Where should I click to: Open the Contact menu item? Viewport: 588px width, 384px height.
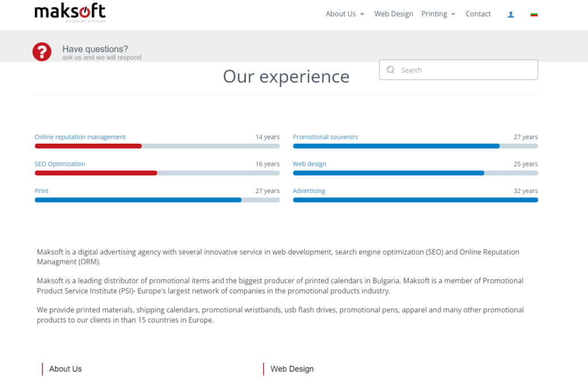pos(478,14)
